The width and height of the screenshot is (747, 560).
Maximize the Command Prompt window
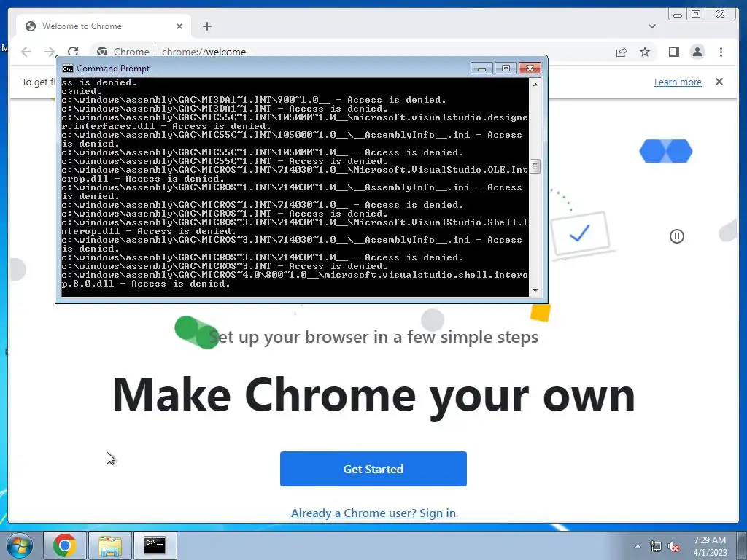point(506,69)
